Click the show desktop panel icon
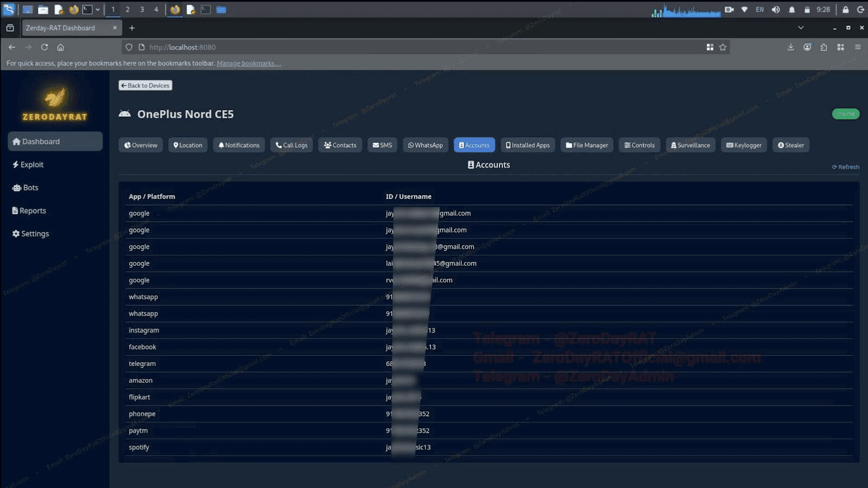868x488 pixels. (28, 9)
